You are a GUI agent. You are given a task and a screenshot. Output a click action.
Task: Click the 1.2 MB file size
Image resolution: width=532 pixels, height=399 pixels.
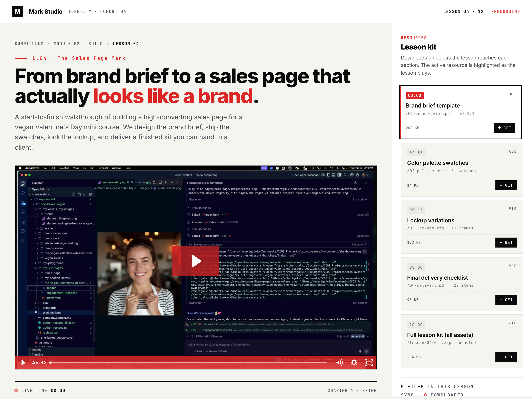pyautogui.click(x=414, y=242)
